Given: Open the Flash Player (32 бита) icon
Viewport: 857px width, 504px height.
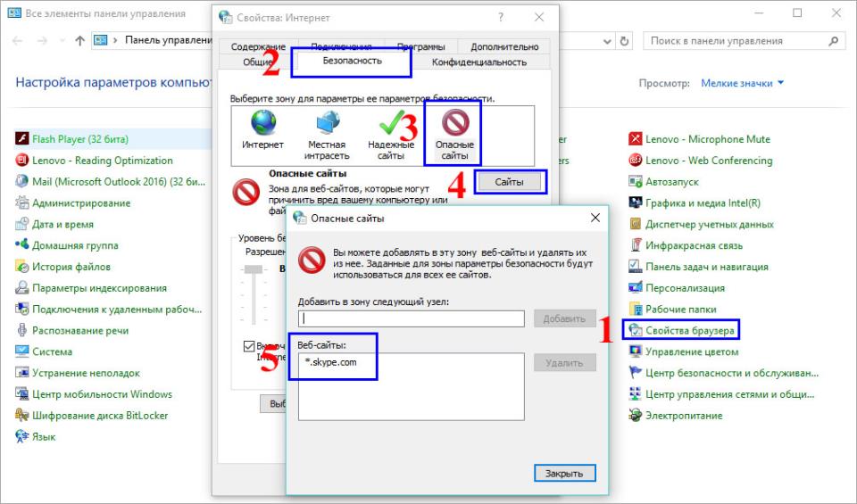Looking at the screenshot, I should (x=23, y=139).
